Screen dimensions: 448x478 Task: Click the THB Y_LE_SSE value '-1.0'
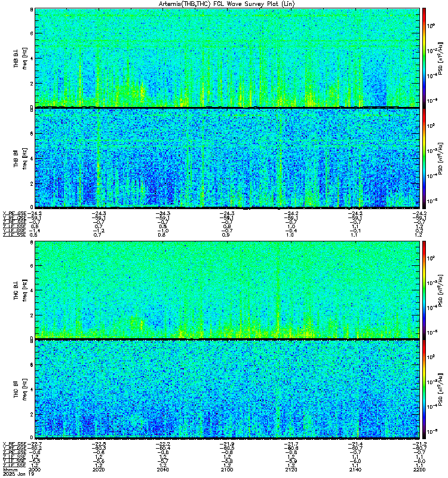163,231
